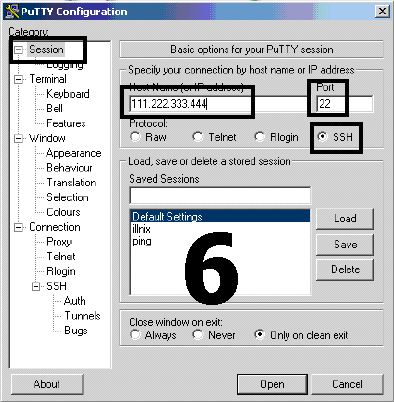394x402 pixels.
Task: Collapse the Session tree node
Action: point(19,50)
